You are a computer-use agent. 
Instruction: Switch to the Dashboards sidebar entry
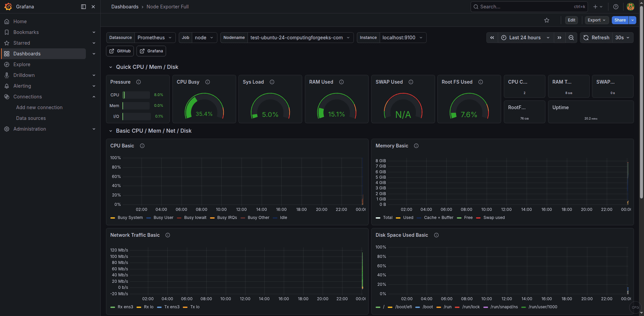[x=27, y=54]
